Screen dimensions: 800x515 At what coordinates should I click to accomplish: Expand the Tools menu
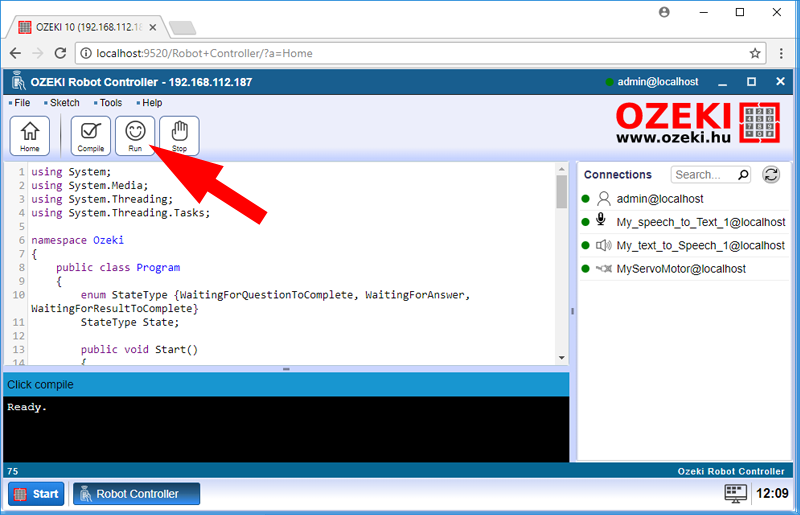110,103
